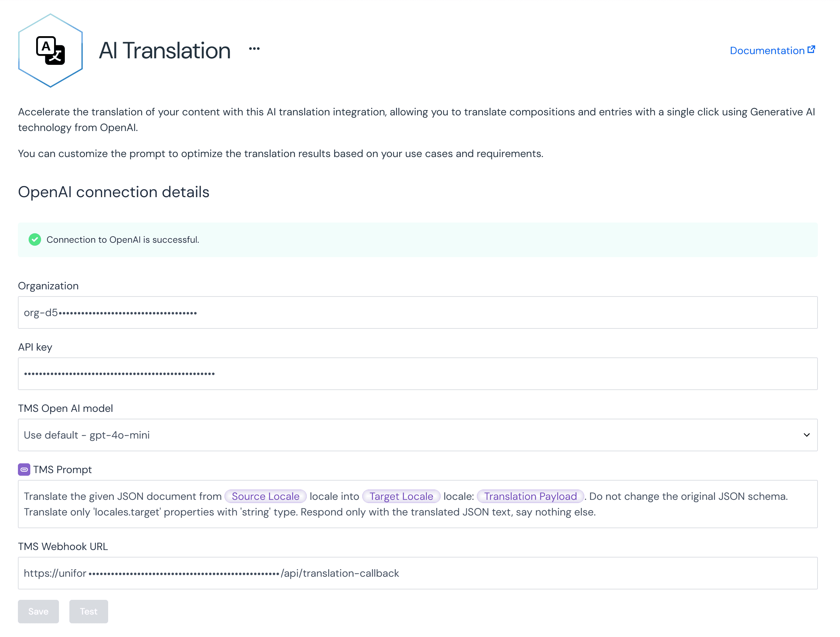Click inside the TMS Prompt text area

tap(418, 504)
